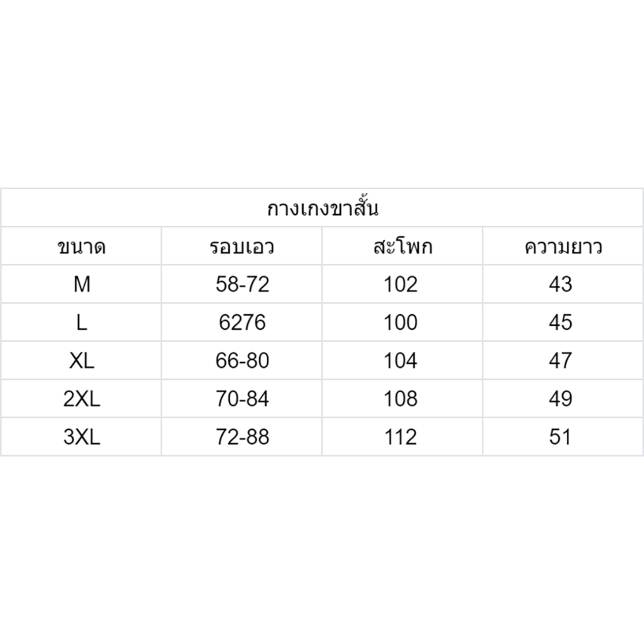The height and width of the screenshot is (644, 644).
Task: Click the waist value 58-72
Action: coord(242,284)
